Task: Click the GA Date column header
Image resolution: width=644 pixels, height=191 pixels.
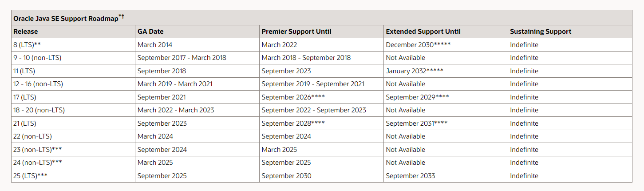Action: 150,32
